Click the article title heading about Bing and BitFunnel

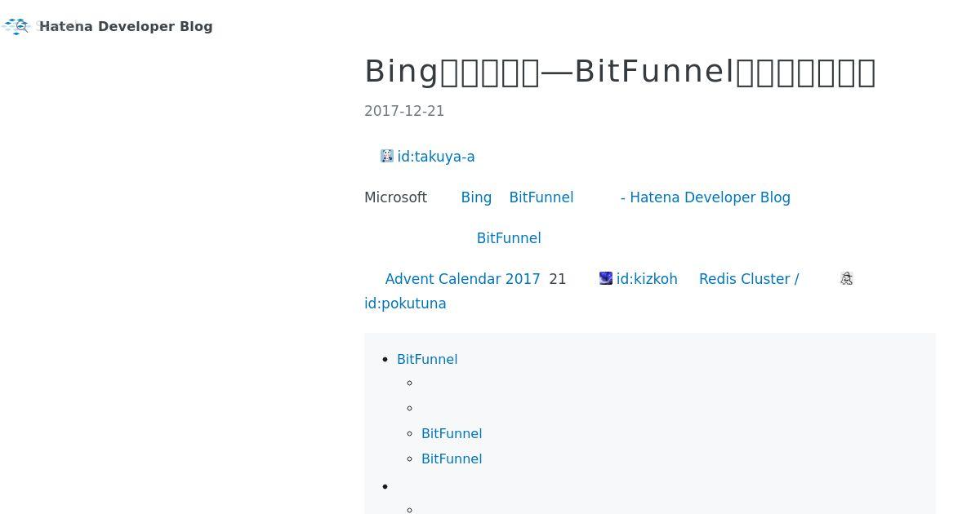coord(621,72)
